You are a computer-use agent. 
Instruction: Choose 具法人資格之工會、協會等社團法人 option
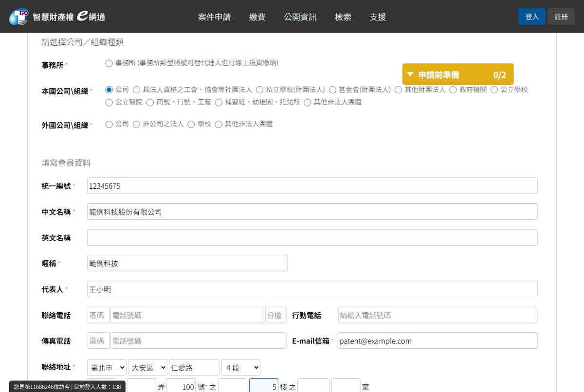coord(136,90)
